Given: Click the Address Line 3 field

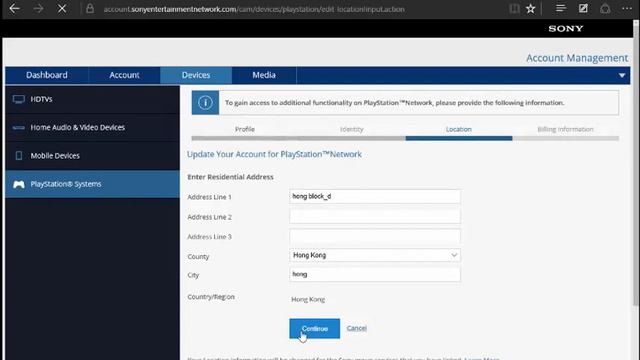Looking at the screenshot, I should point(375,236).
